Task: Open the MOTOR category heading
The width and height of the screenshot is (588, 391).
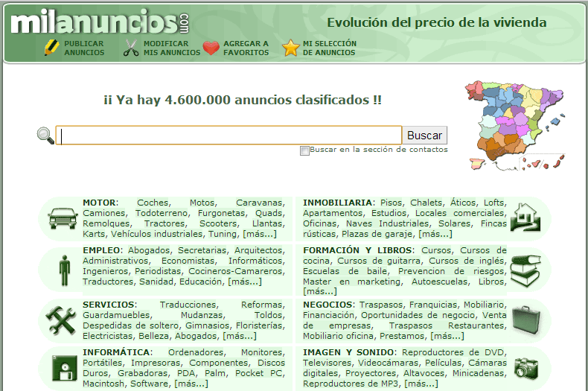Action: 100,203
